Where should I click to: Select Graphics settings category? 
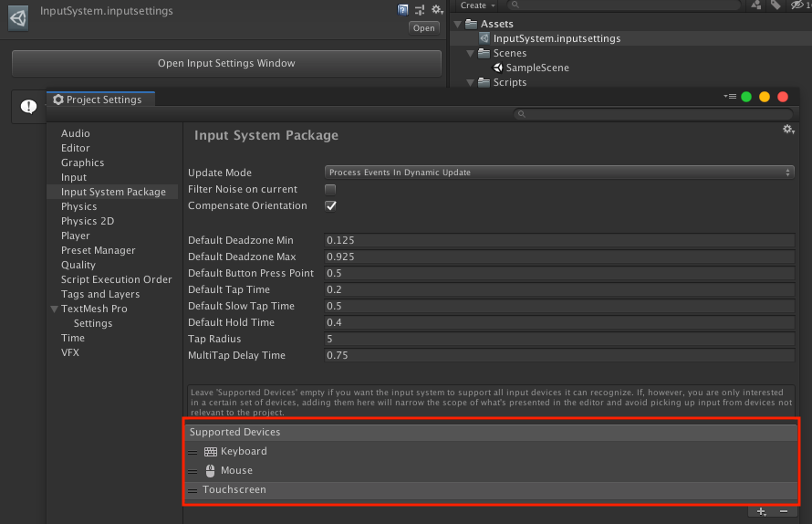click(82, 162)
